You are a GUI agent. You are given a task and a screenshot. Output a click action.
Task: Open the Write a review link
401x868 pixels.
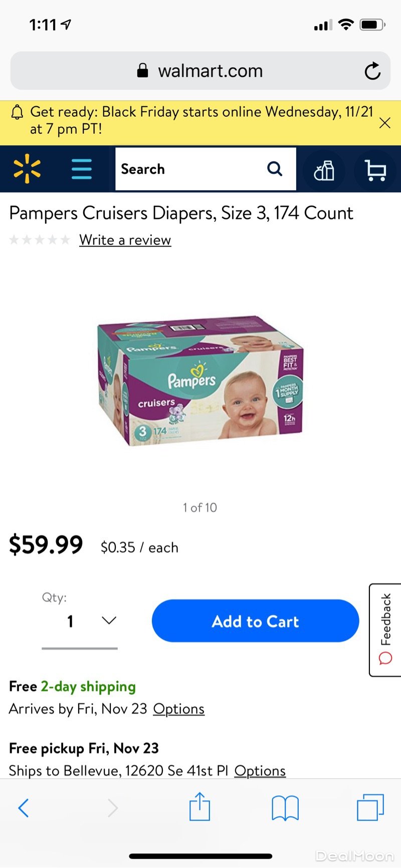[125, 240]
